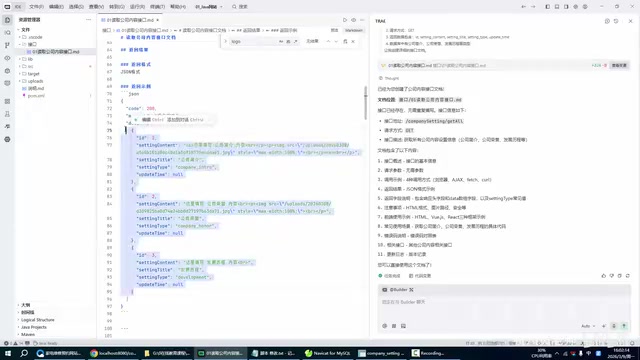Screen dimensions: 640x360
Task: Give thumbs up to the response
Action: 604,276
